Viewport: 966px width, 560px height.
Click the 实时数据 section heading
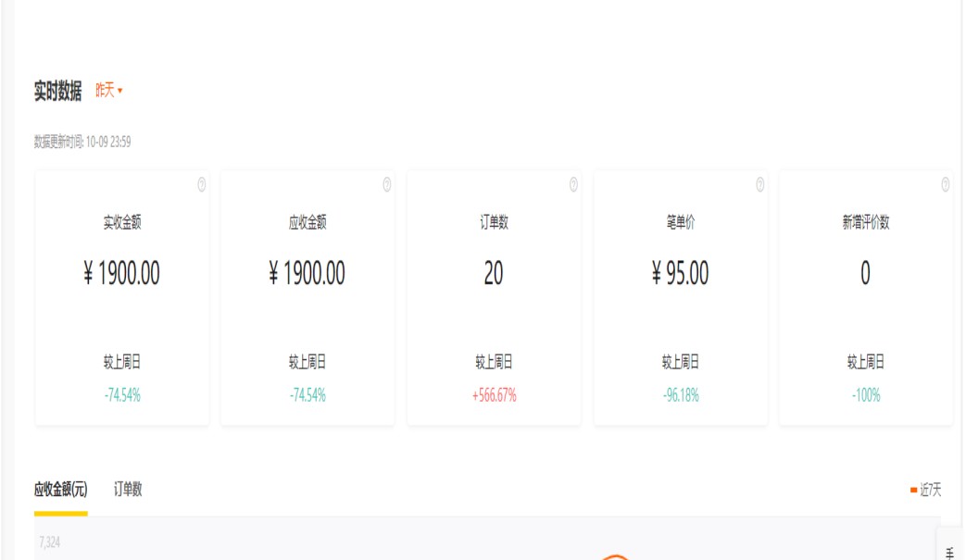57,91
